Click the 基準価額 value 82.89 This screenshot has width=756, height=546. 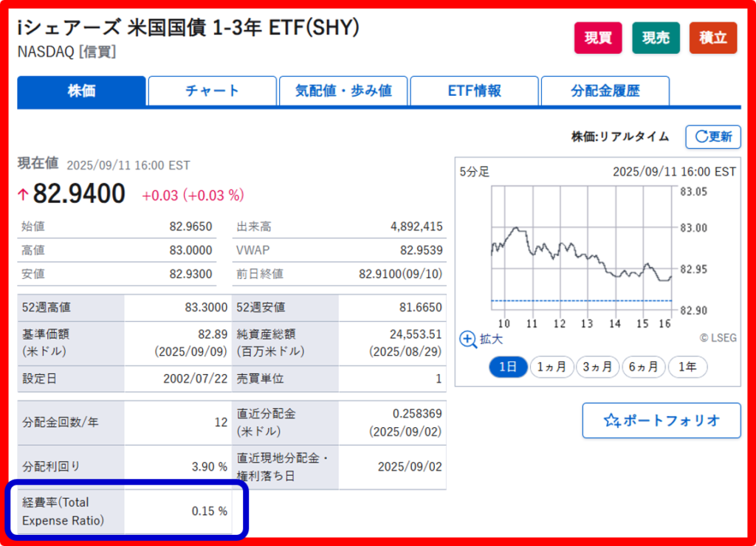tap(213, 334)
